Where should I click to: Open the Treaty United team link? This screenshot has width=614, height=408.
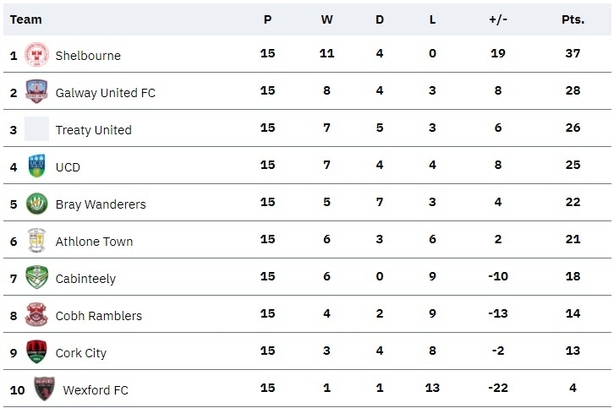(93, 130)
